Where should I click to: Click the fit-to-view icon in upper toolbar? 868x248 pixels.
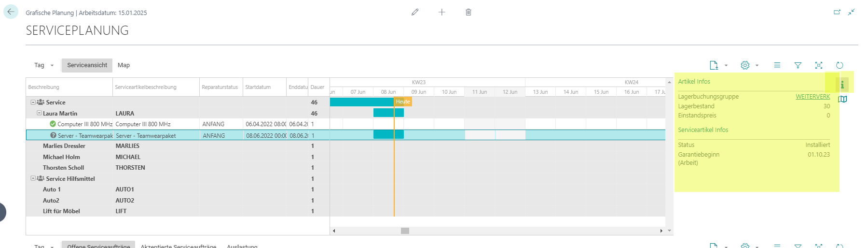click(818, 65)
